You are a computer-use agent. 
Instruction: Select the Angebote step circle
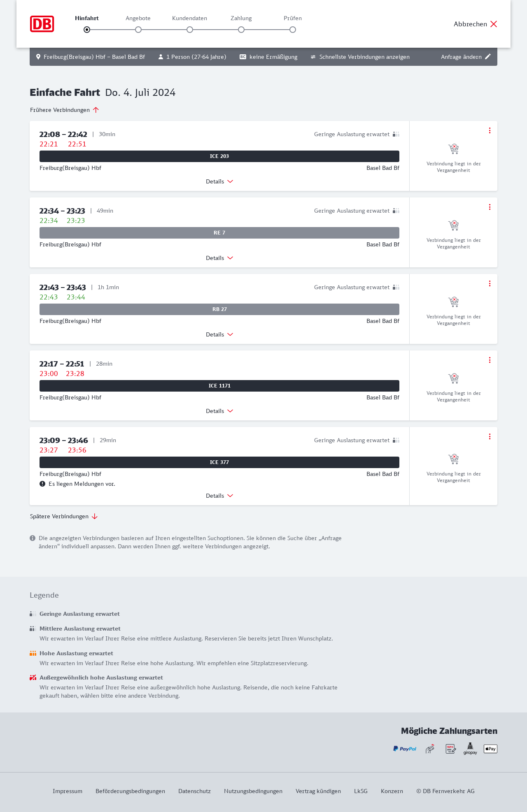(x=138, y=30)
